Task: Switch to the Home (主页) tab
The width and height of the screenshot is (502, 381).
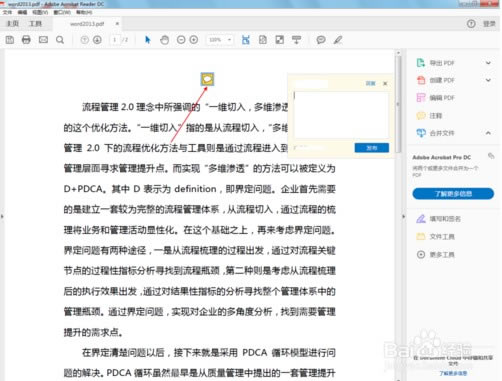Action: (13, 24)
